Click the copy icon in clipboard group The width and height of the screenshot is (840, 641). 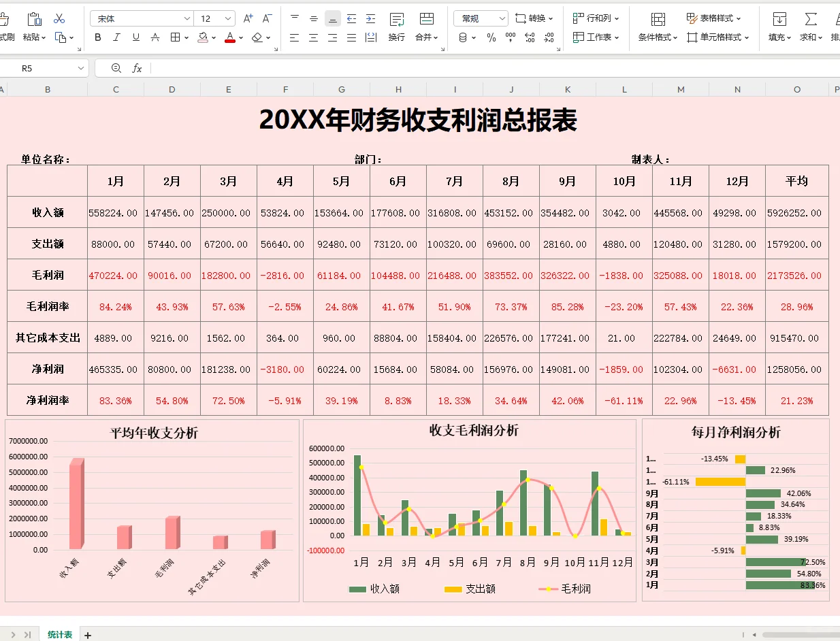tap(60, 37)
